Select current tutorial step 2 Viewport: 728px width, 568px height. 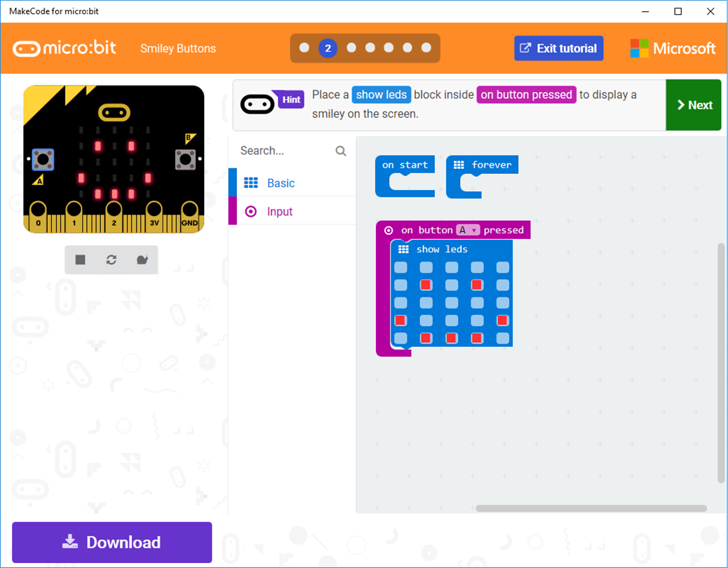[328, 48]
